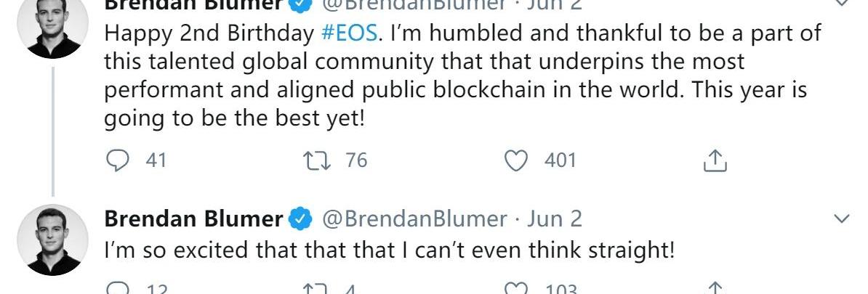Share the EOS birthday tweet
This screenshot has width=868, height=294.
(715, 160)
